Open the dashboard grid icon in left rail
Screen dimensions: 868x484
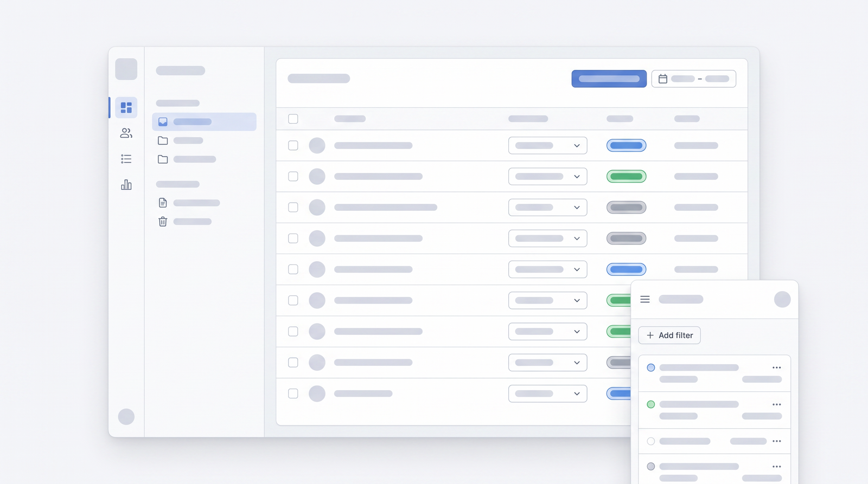[126, 107]
